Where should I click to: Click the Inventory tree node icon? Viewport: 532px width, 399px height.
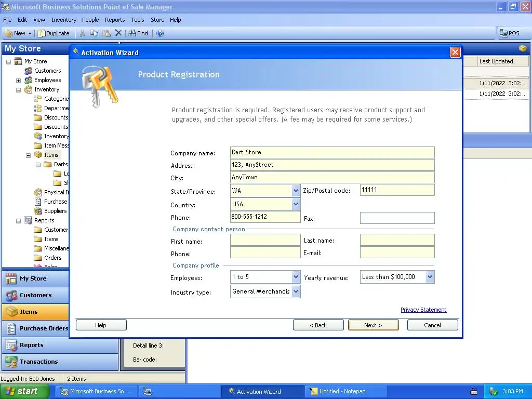[28, 89]
